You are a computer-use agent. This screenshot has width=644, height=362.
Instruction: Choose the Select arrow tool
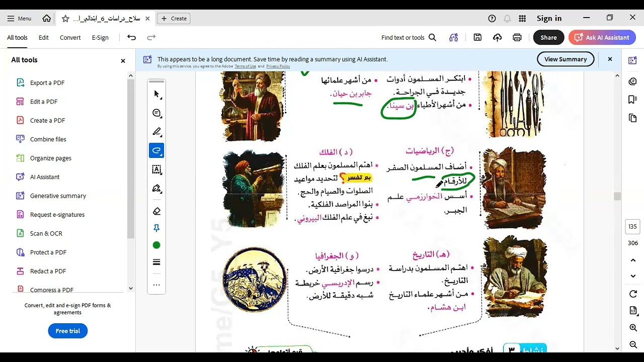click(x=156, y=94)
